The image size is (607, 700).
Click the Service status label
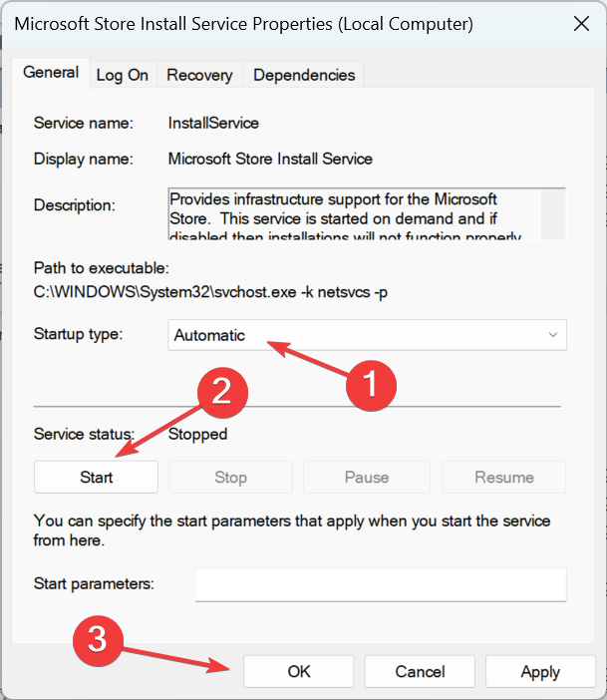tap(84, 434)
